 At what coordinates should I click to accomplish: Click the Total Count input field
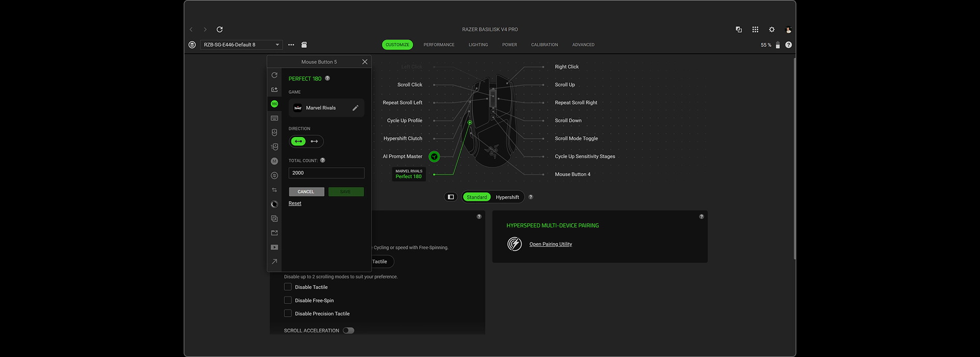point(327,173)
